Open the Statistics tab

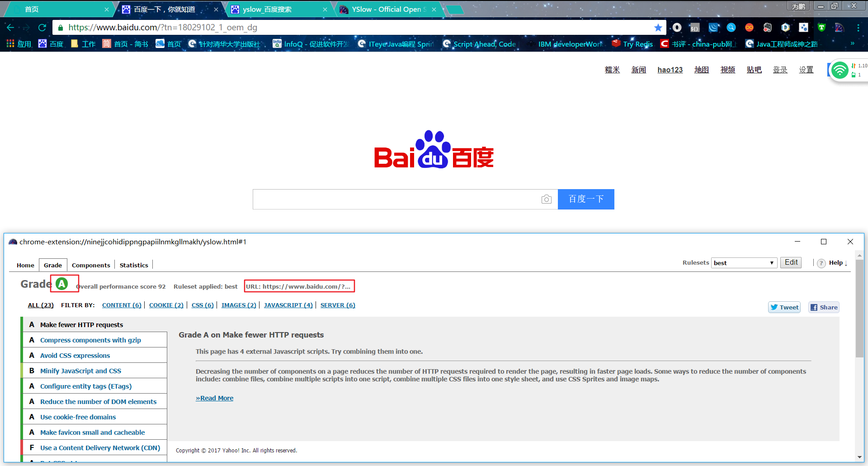point(134,265)
